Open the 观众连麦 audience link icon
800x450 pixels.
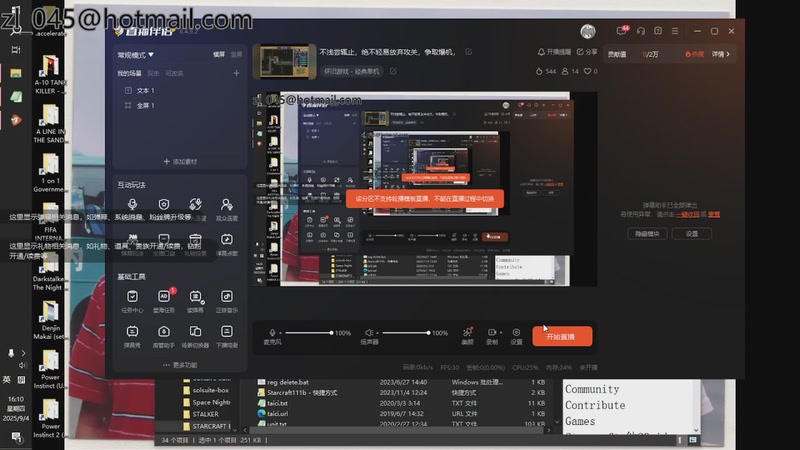227,209
